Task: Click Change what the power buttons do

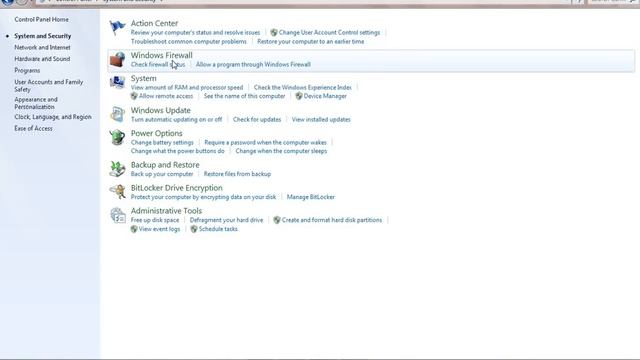Action: coord(178,151)
